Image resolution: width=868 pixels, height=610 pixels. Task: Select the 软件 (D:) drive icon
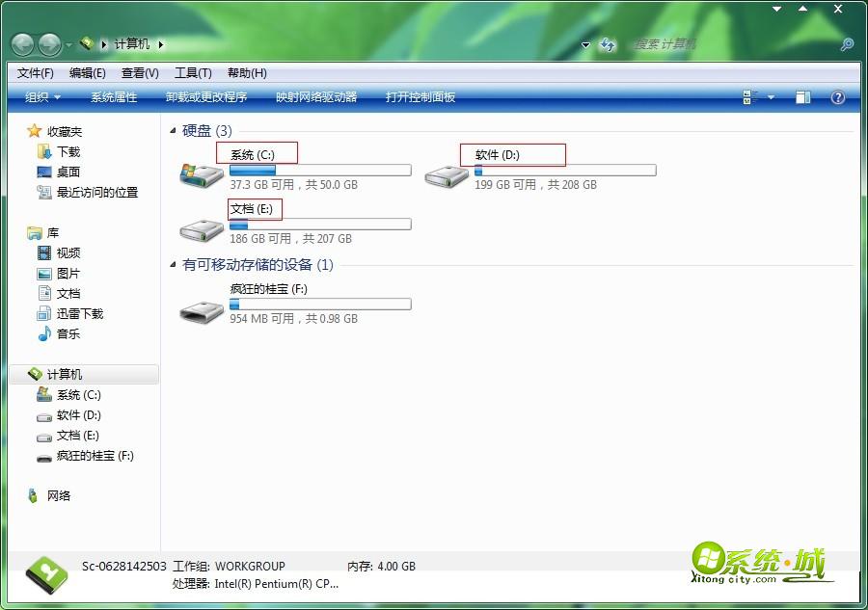pyautogui.click(x=447, y=175)
